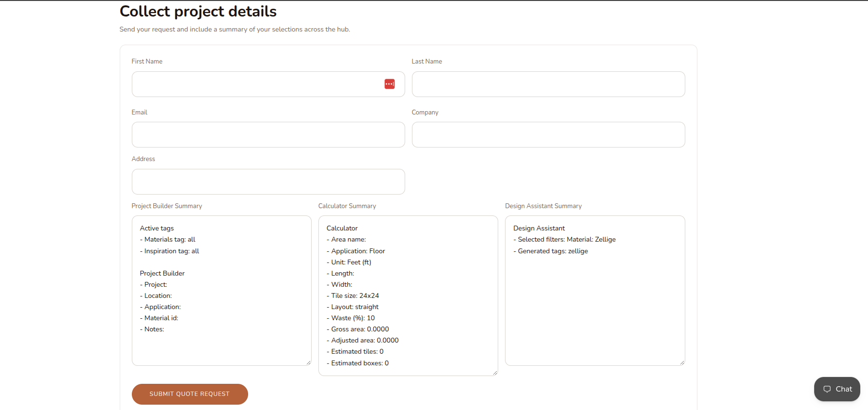
Task: Click the 'Project Builder Summary' label
Action: [x=167, y=206]
